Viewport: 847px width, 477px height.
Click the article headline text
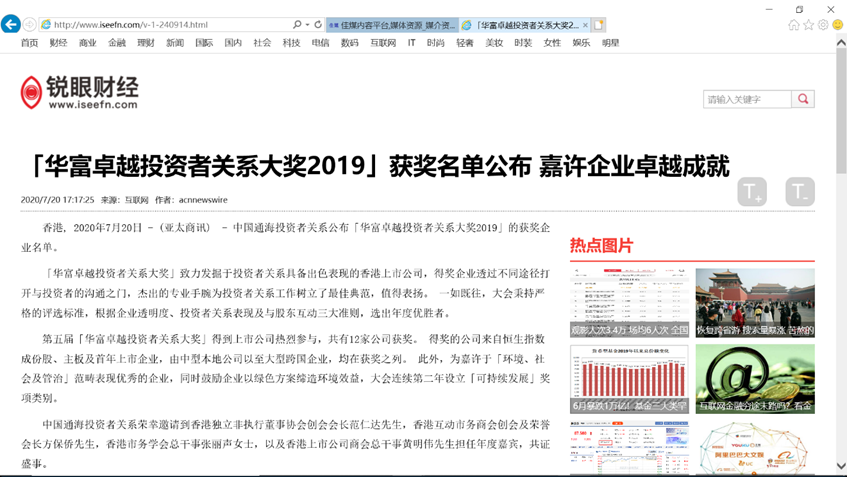(x=378, y=166)
